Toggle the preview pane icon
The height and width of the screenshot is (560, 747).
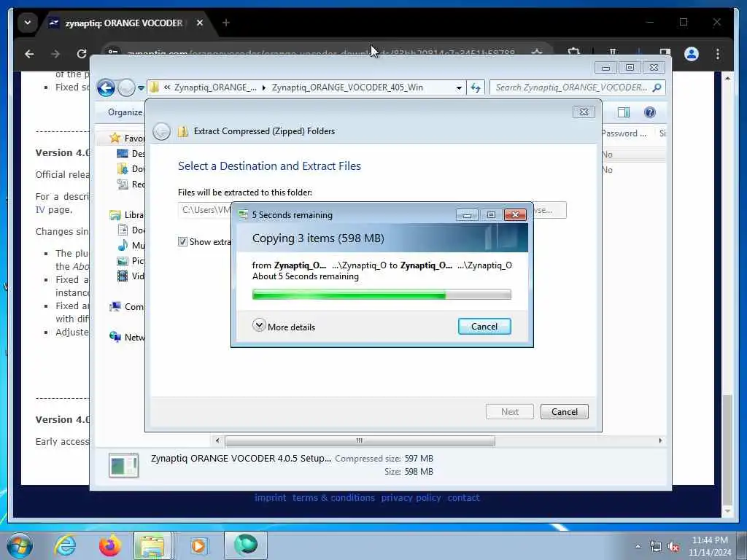click(x=623, y=112)
